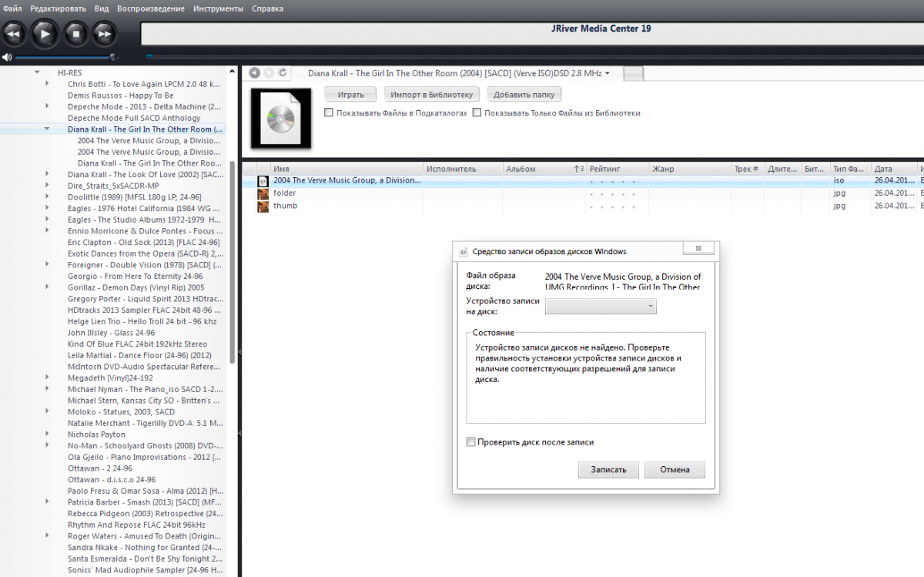Close the Windows disc image burner dialog
The image size is (924, 577).
click(698, 248)
